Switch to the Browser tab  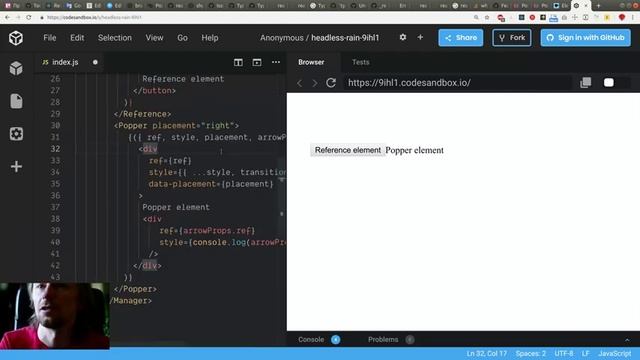click(311, 62)
